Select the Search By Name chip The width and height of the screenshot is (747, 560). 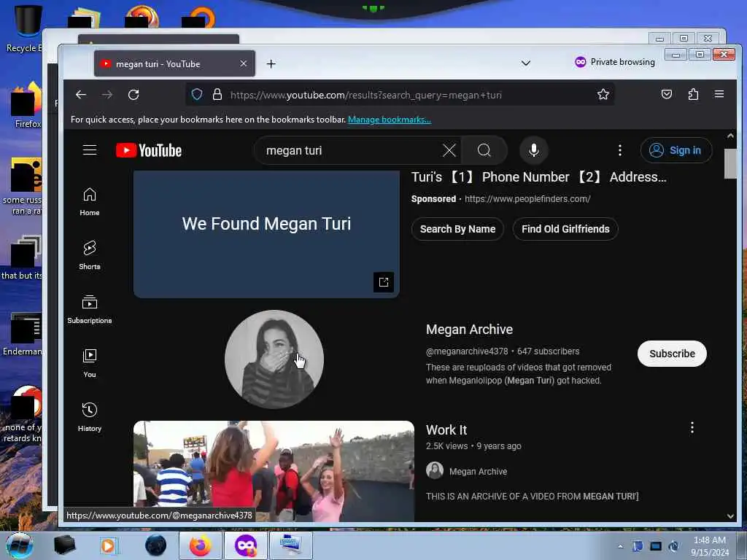pyautogui.click(x=457, y=229)
